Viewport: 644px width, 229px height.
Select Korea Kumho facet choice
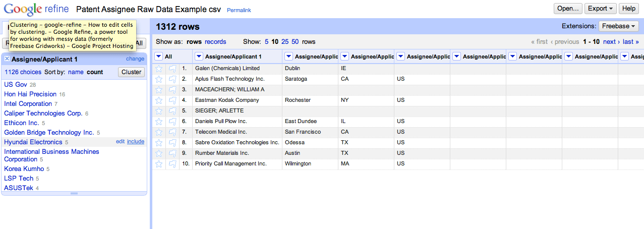pyautogui.click(x=24, y=169)
